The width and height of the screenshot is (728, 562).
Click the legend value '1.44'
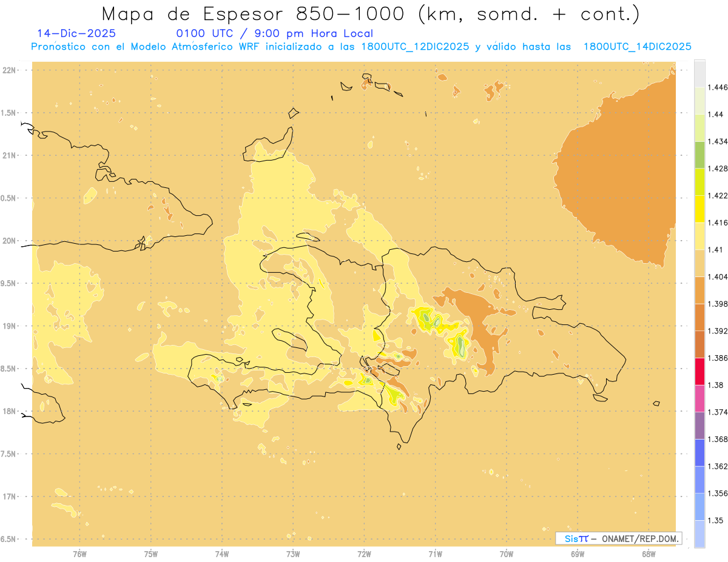click(715, 115)
